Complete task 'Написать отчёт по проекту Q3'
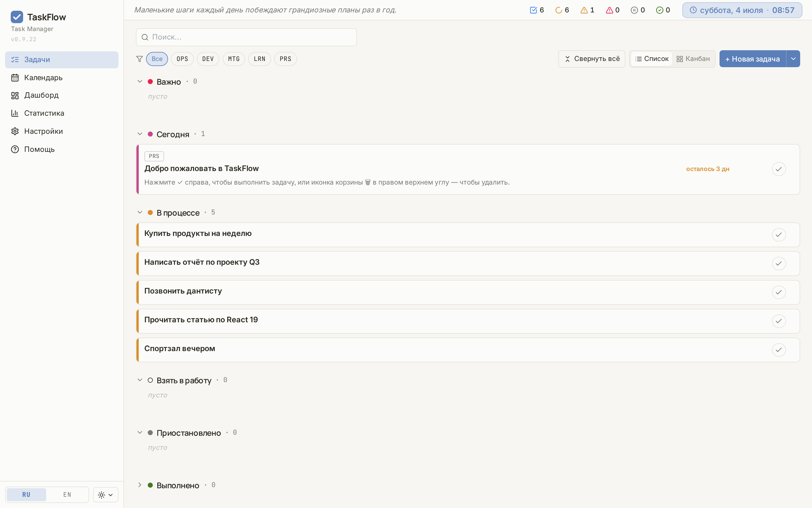The image size is (812, 508). pyautogui.click(x=779, y=264)
